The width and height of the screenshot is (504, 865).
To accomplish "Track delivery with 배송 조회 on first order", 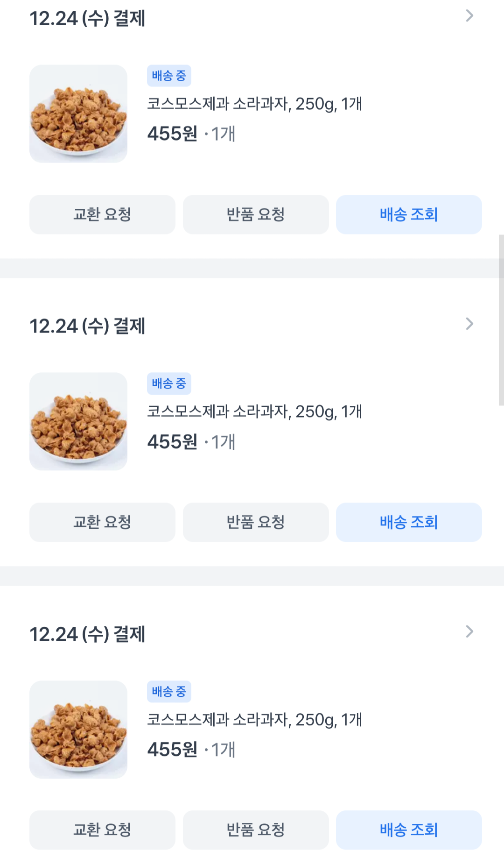I will [409, 214].
